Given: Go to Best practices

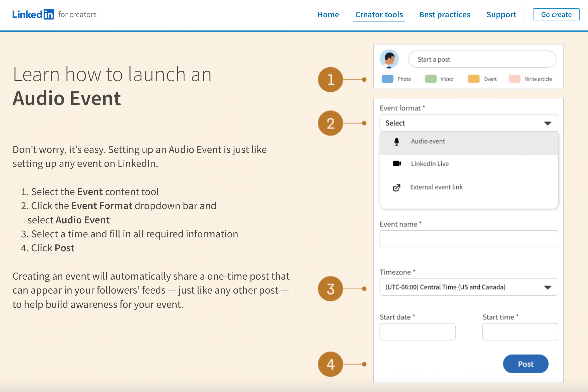Looking at the screenshot, I should pyautogui.click(x=445, y=15).
